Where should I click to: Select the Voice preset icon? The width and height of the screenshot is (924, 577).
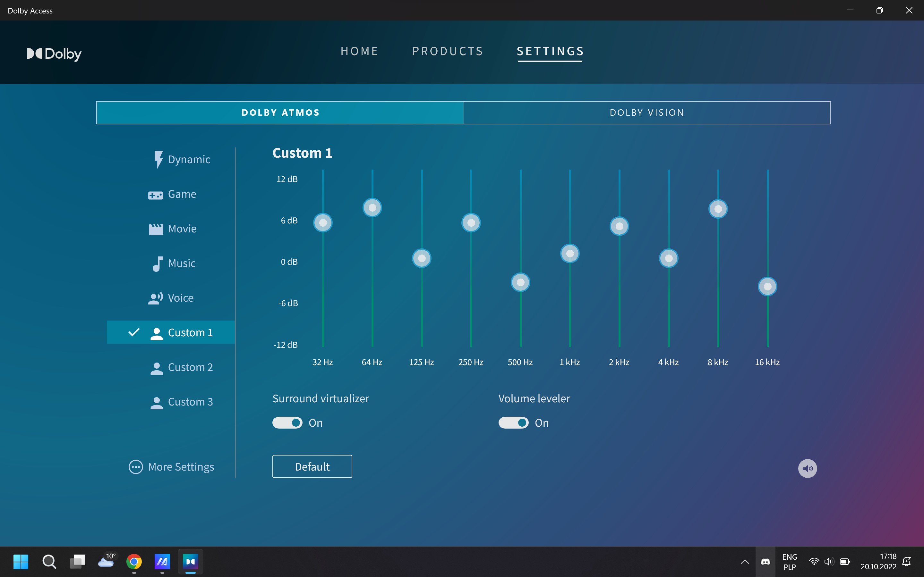pyautogui.click(x=155, y=298)
